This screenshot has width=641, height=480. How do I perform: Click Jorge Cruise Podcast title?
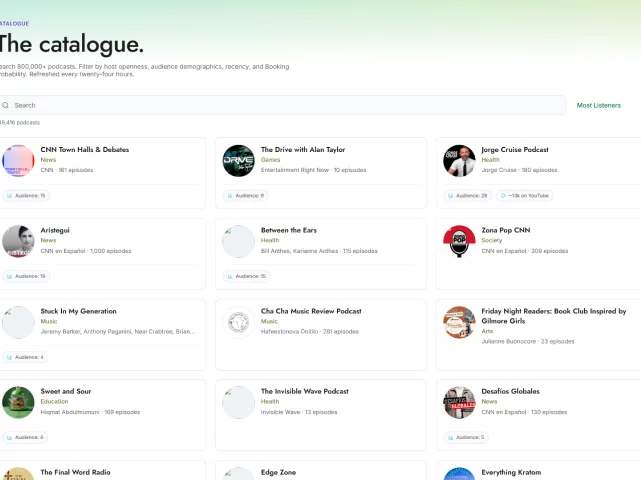point(515,150)
